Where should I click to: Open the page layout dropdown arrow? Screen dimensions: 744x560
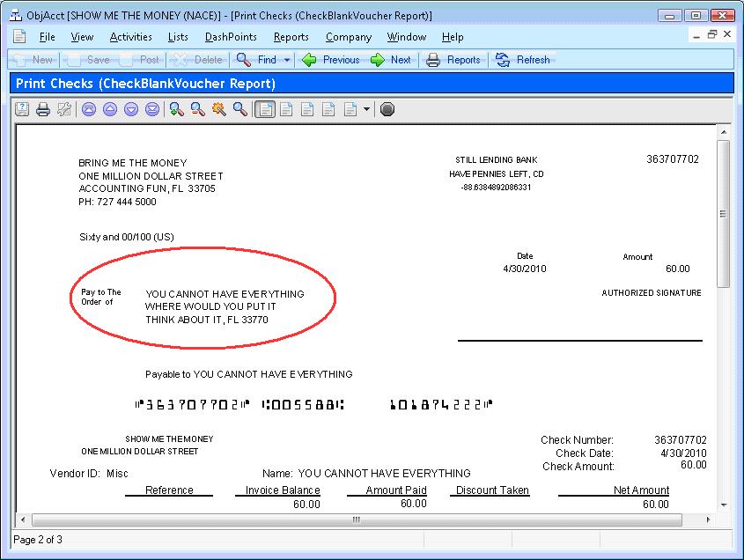(366, 109)
